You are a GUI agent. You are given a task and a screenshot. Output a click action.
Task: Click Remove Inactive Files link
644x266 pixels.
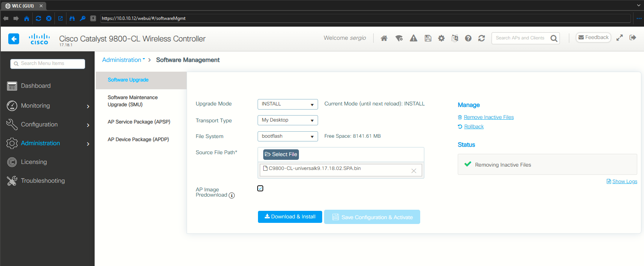click(489, 117)
